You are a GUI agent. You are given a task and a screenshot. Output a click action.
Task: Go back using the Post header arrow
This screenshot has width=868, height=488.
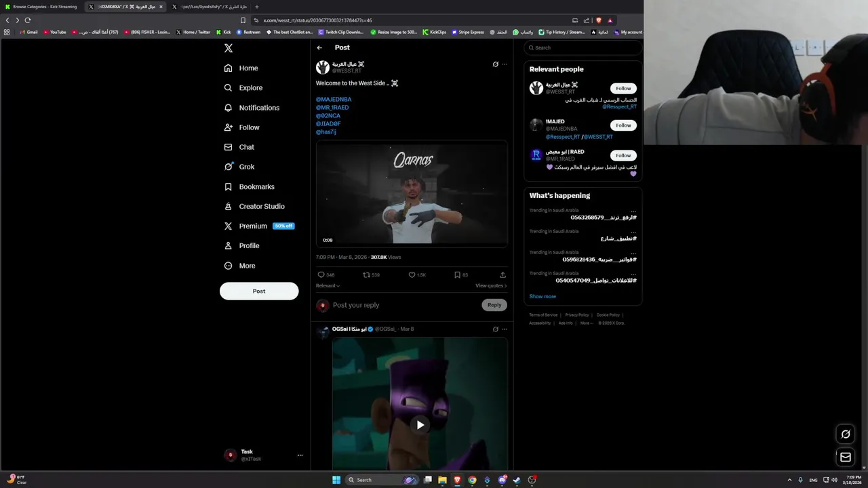click(x=319, y=47)
